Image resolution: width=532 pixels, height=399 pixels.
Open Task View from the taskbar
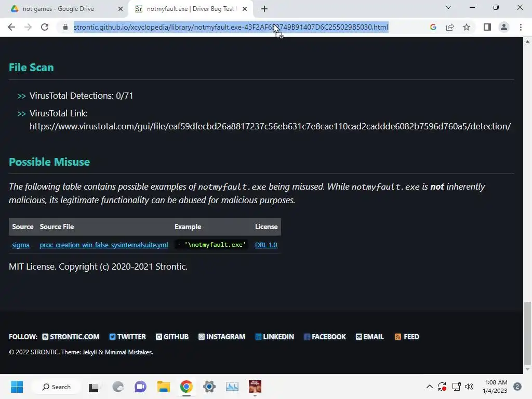tap(94, 387)
